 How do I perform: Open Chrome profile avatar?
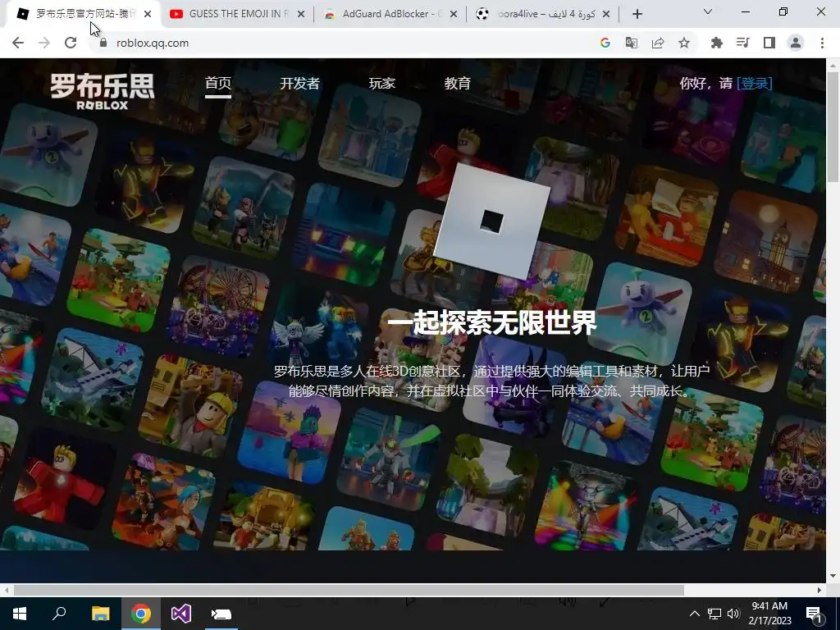pyautogui.click(x=796, y=43)
